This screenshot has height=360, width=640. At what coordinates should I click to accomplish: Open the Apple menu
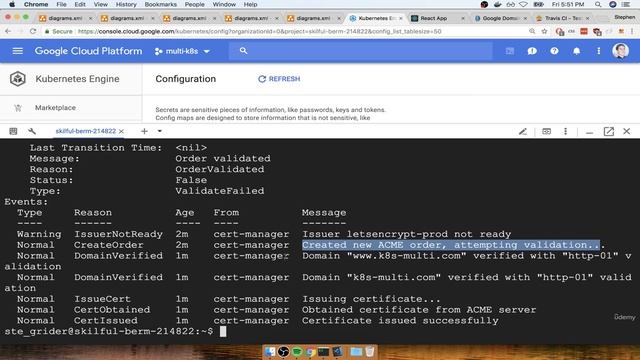12,4
